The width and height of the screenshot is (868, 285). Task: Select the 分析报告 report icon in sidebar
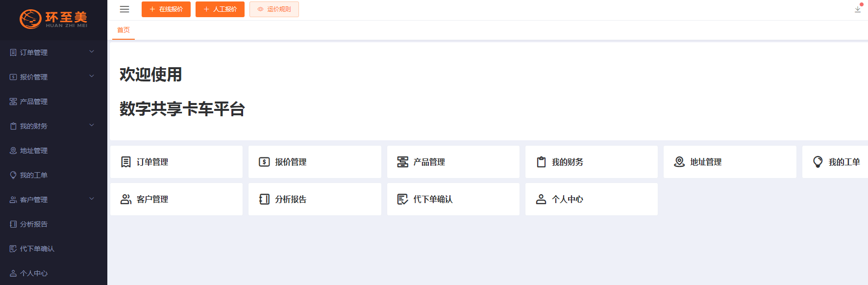tap(12, 224)
